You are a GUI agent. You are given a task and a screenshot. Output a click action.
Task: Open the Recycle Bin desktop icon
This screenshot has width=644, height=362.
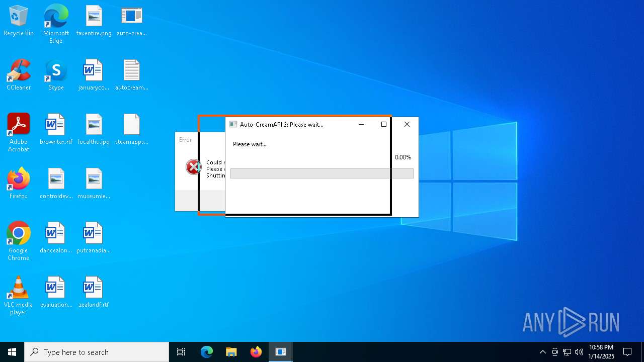pos(19,21)
